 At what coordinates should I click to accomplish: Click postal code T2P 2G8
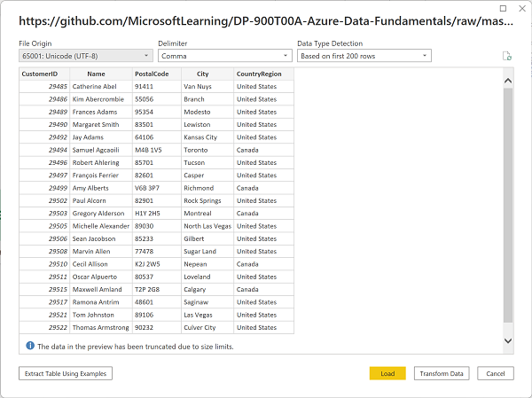tap(157, 290)
